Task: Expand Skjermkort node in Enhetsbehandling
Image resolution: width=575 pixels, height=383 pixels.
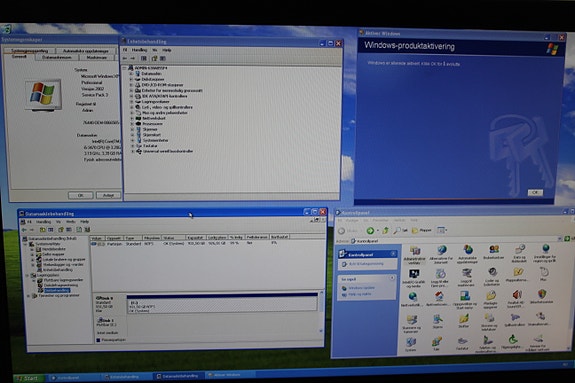Action: click(x=132, y=135)
